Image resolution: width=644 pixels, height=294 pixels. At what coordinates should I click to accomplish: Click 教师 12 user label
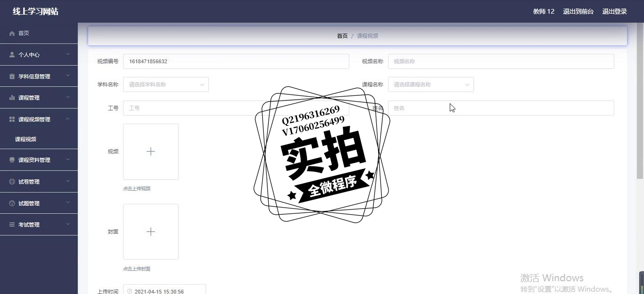(544, 11)
